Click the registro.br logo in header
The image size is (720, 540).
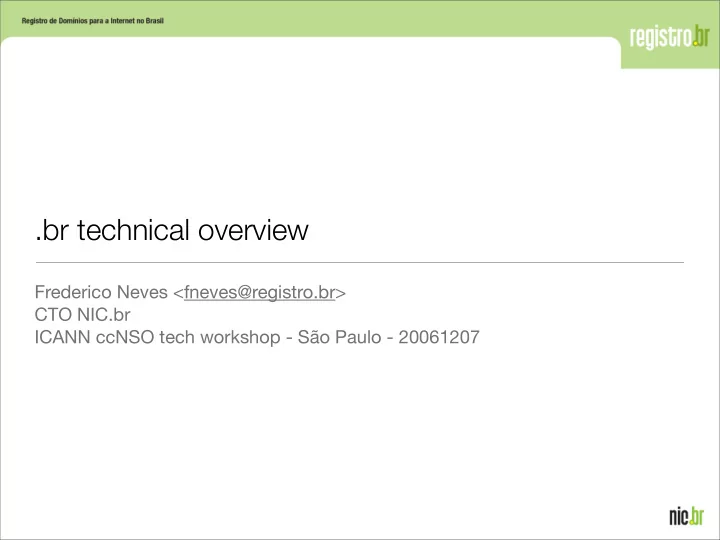tap(669, 37)
